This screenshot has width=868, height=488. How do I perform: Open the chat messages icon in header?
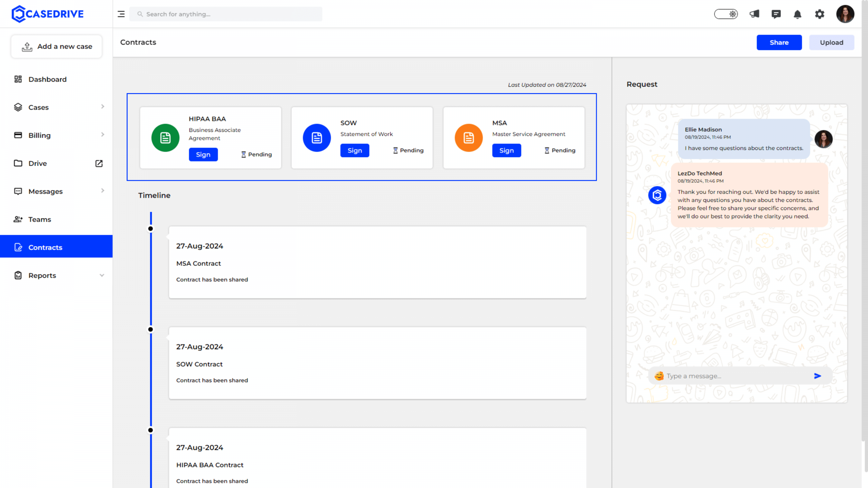coord(776,14)
